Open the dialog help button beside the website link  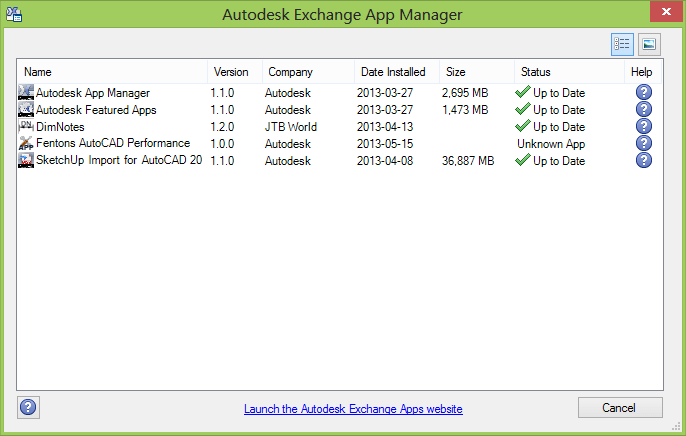coord(28,408)
